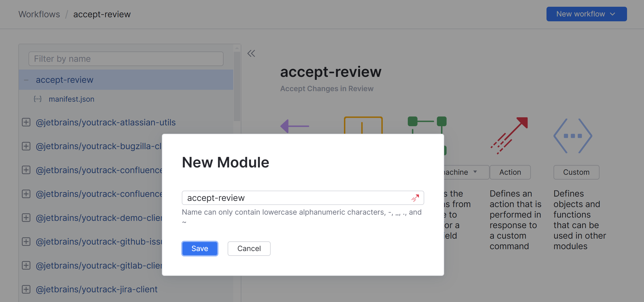Click the module name input field
The height and width of the screenshot is (302, 644).
296,198
